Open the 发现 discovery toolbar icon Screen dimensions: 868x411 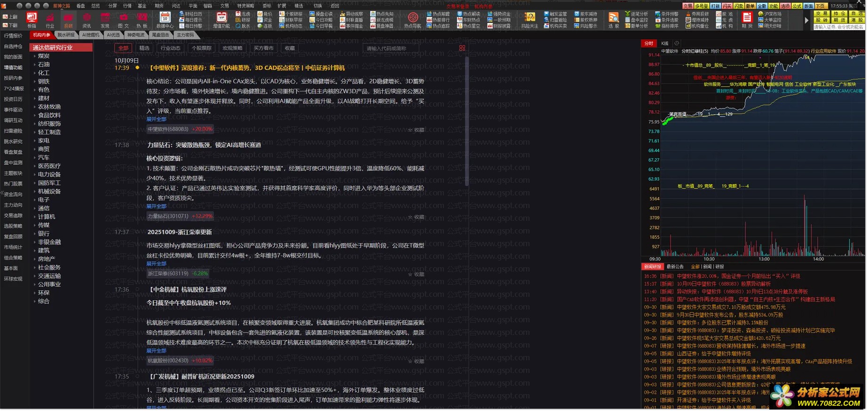tap(105, 20)
